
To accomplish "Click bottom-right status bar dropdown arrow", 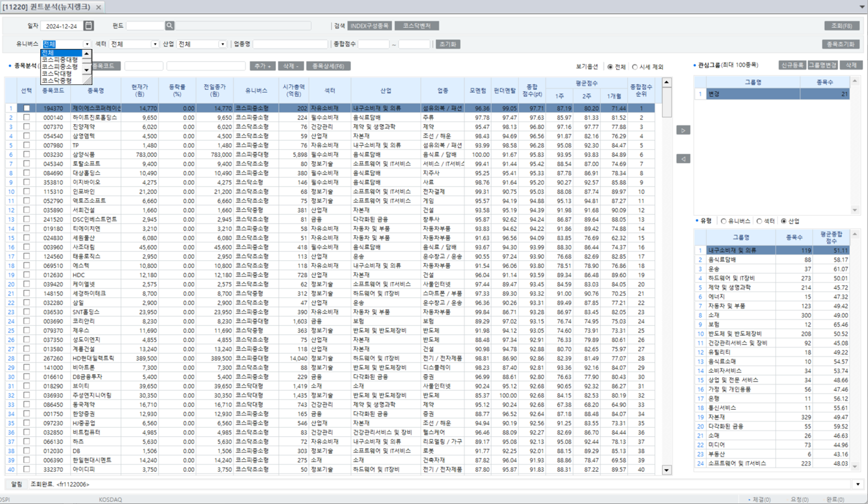I will pos(858,484).
